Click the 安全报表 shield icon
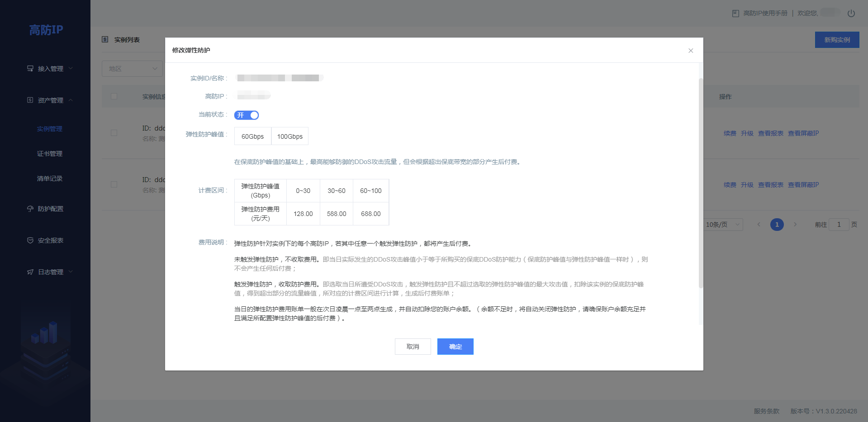 [x=30, y=240]
